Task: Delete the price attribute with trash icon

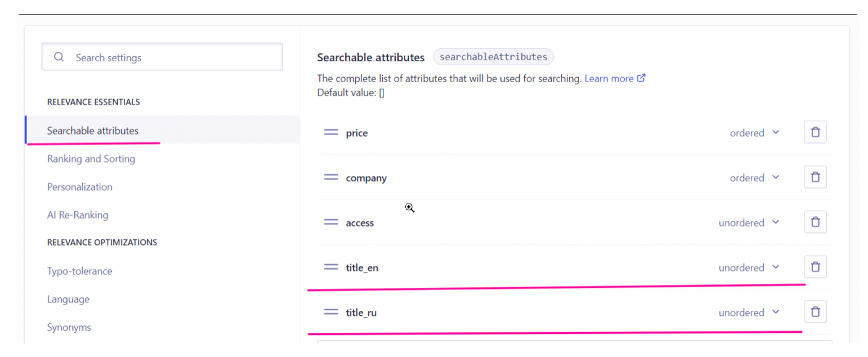Action: point(815,132)
